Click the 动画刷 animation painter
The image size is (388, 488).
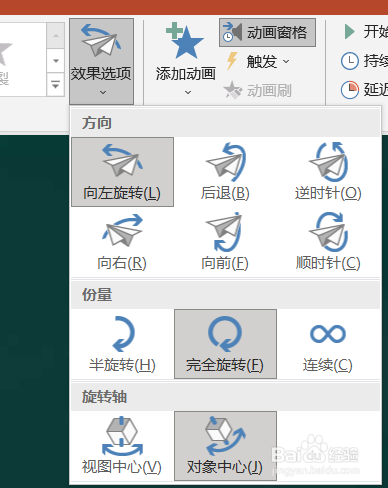(257, 91)
